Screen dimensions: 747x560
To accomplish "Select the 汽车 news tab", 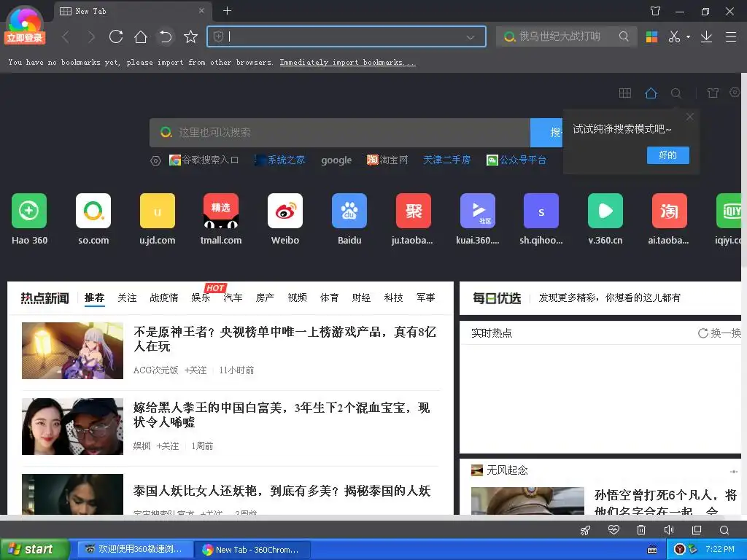I will (233, 297).
